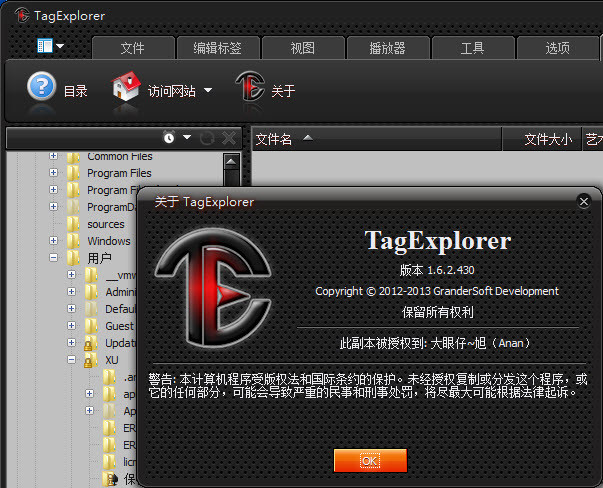Click the GranderSoft Development copyright line
This screenshot has width=603, height=488.
click(437, 291)
